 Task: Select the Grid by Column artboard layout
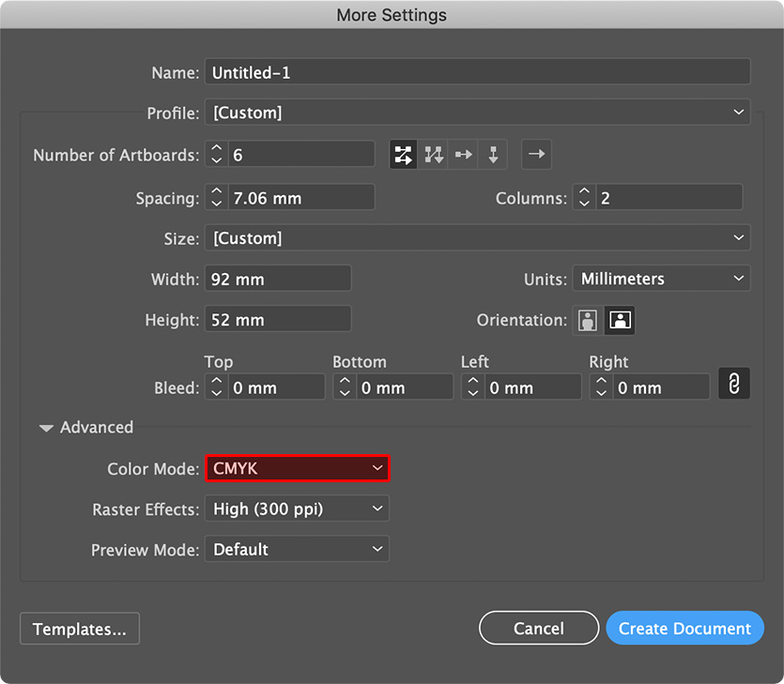433,155
